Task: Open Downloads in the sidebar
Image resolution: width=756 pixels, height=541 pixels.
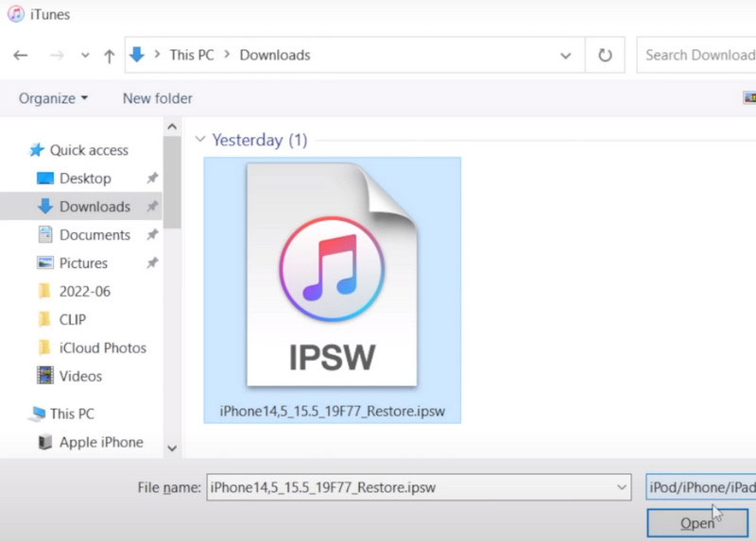Action: tap(83, 206)
